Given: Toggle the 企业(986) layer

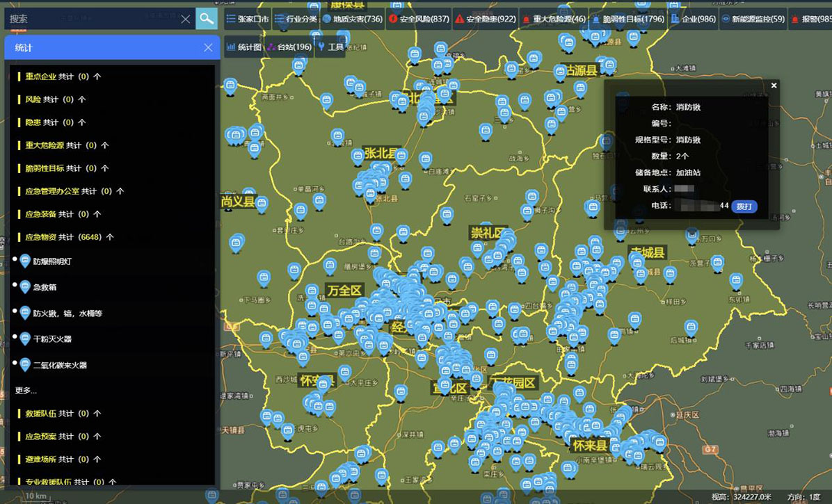Looking at the screenshot, I should coord(693,19).
